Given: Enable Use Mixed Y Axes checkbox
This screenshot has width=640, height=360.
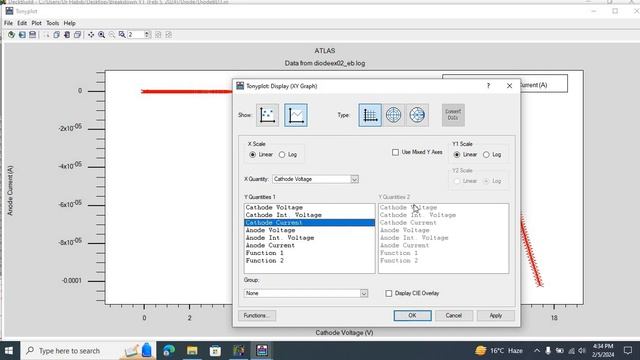Looking at the screenshot, I should tap(395, 152).
